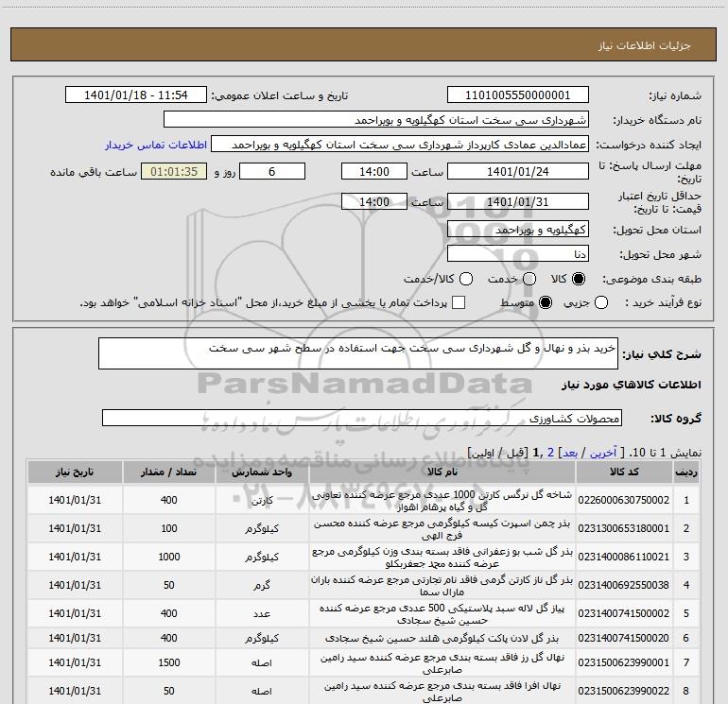
Task: Click the نهال افرا item name
Action: 442,692
